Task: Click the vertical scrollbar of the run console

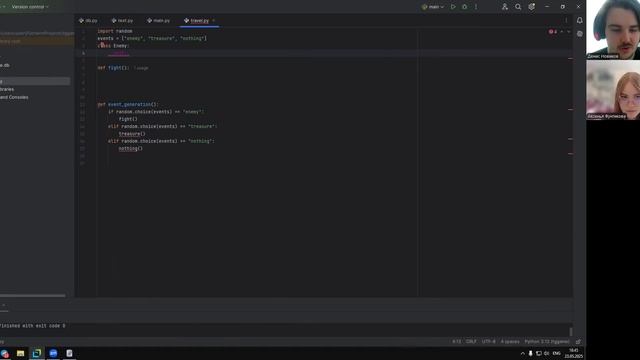Action: tap(571, 331)
